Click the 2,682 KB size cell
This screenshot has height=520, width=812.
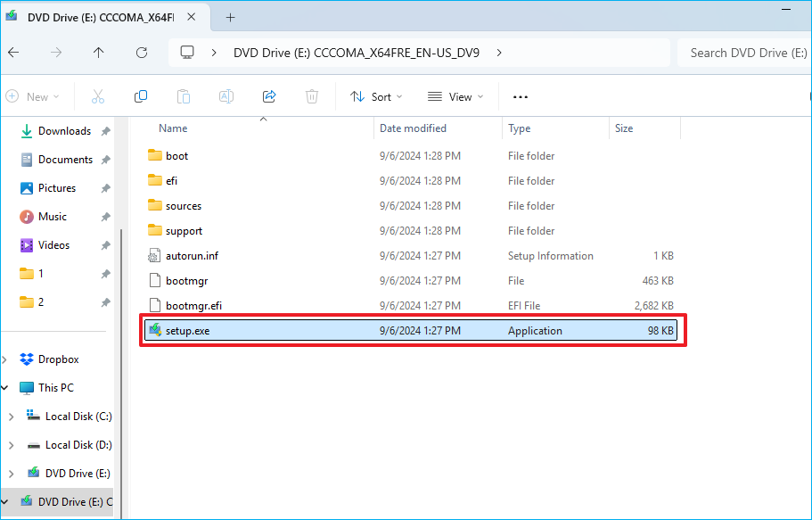654,305
